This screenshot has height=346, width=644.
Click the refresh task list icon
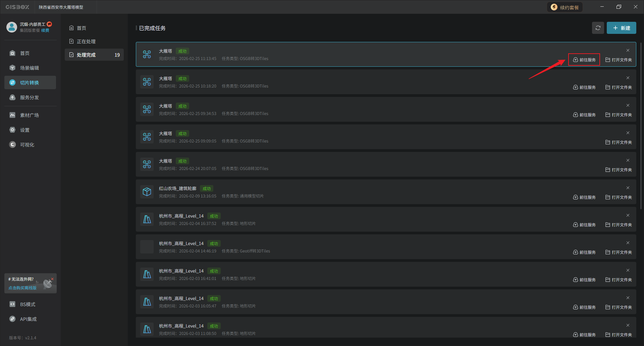598,28
